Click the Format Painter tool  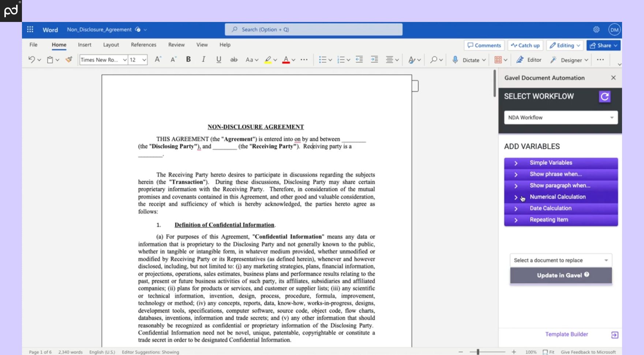[69, 60]
